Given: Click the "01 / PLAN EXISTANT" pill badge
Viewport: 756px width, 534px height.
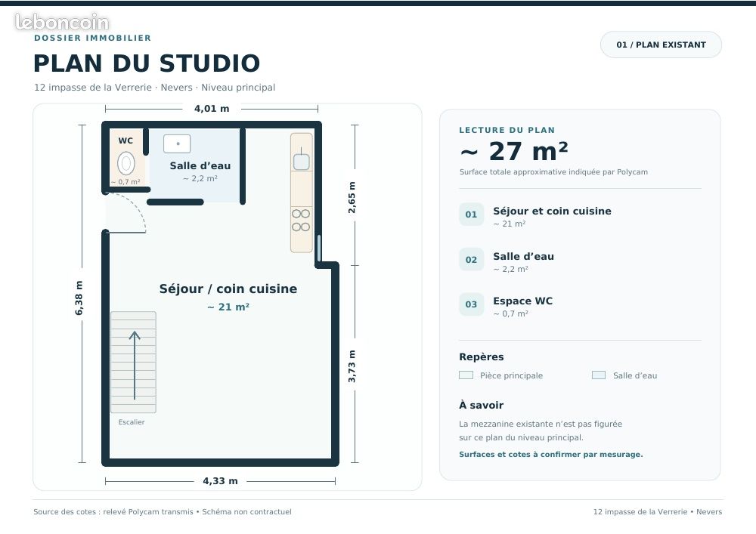Looking at the screenshot, I should 661,45.
